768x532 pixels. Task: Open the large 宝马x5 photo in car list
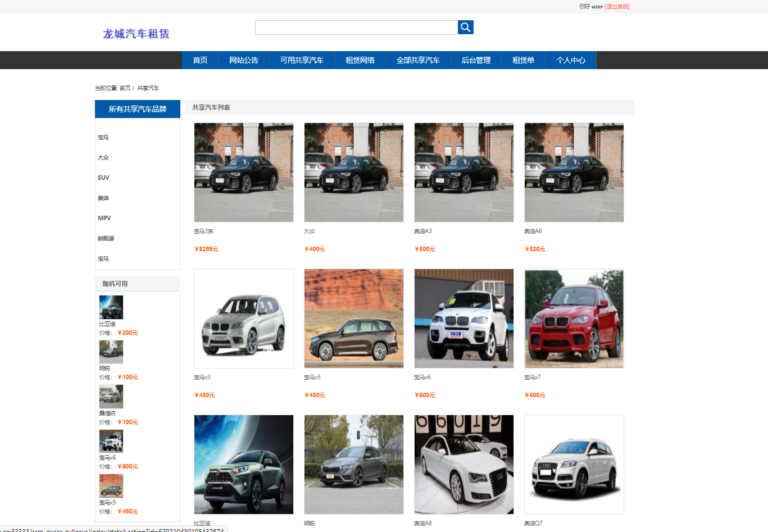[354, 319]
